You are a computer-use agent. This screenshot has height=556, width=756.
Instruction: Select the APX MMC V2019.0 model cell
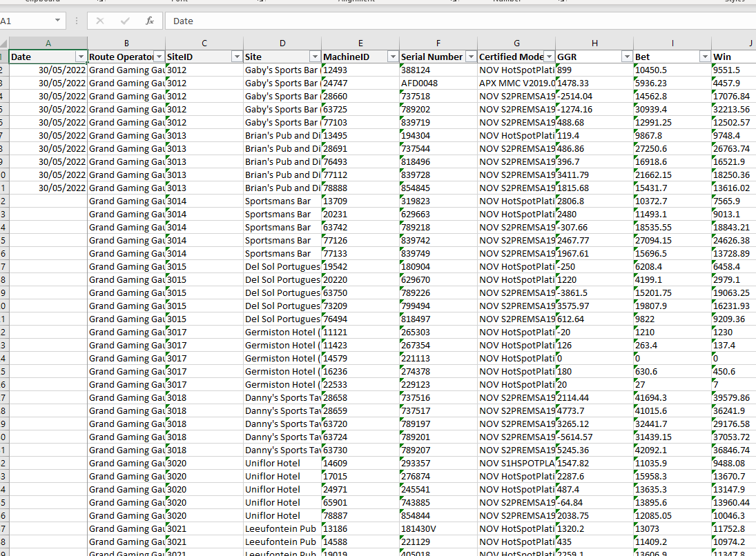pyautogui.click(x=517, y=83)
